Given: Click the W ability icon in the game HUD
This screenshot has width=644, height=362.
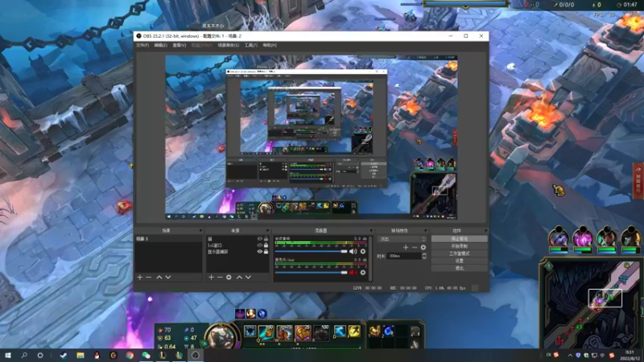Looking at the screenshot, I should tap(284, 332).
